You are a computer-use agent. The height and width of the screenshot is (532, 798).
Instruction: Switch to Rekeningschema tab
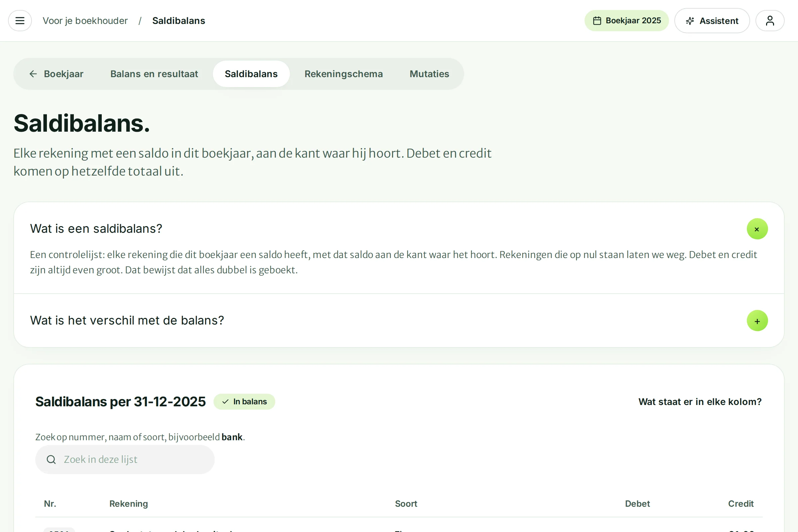[343, 74]
